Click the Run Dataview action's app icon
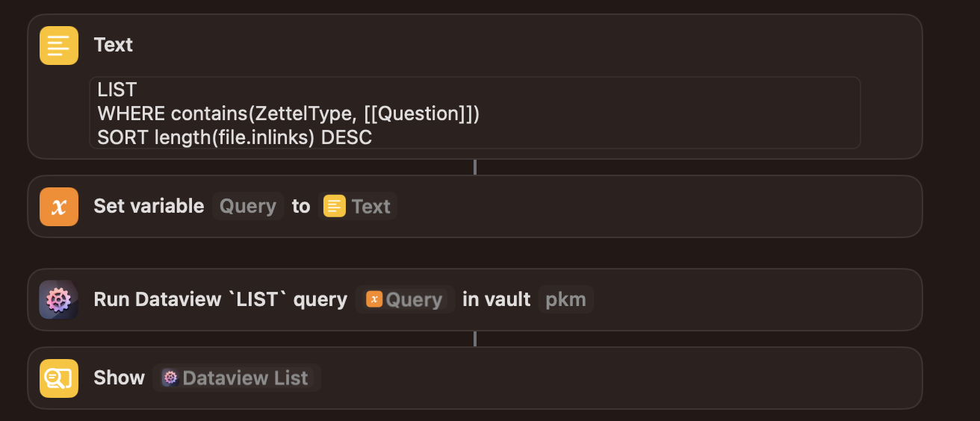980x421 pixels. (x=59, y=300)
